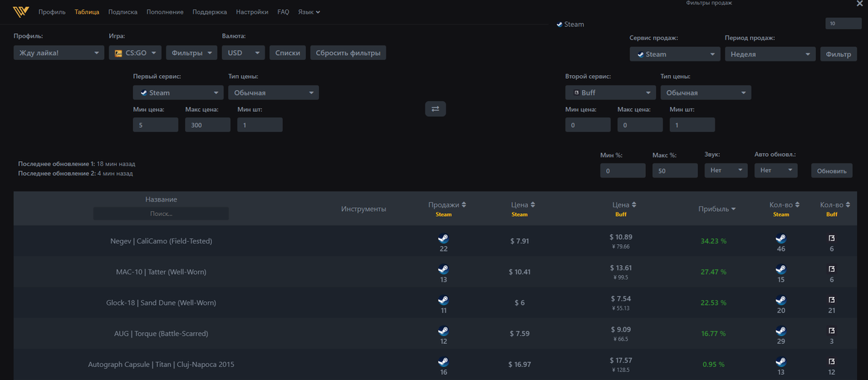Viewport: 868px width, 380px height.
Task: Expand the Фильтры dropdown
Action: click(191, 53)
